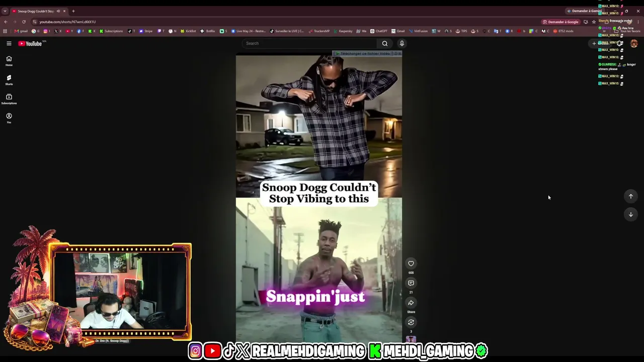Go to next short with down arrow
Viewport: 644px width, 362px height.
tap(630, 215)
